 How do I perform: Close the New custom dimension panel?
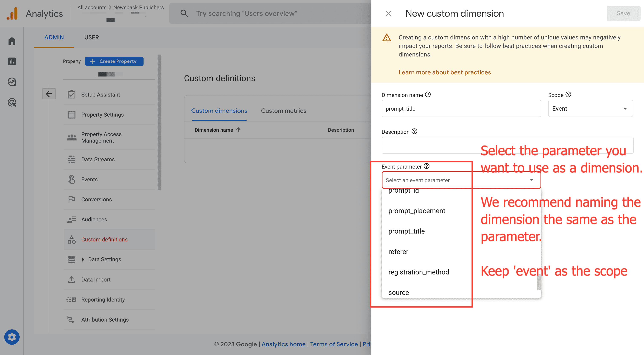[x=388, y=13]
